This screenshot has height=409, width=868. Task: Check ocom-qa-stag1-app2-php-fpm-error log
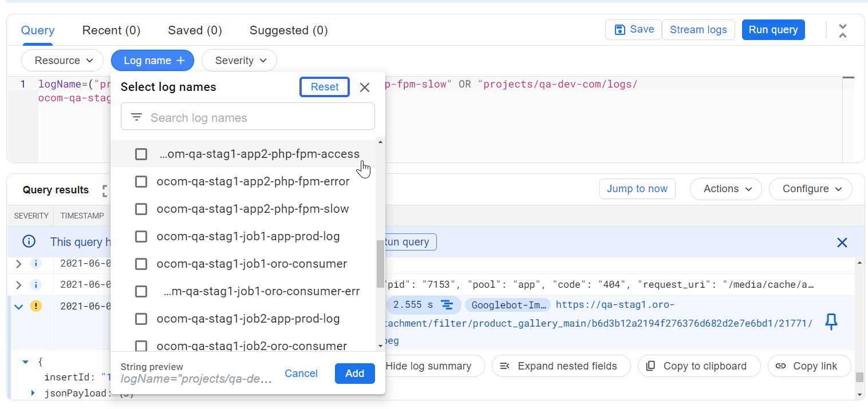pyautogui.click(x=141, y=181)
